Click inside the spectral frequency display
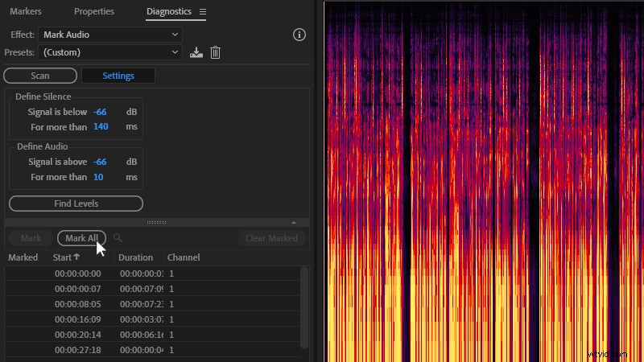The height and width of the screenshot is (362, 644). click(x=484, y=182)
